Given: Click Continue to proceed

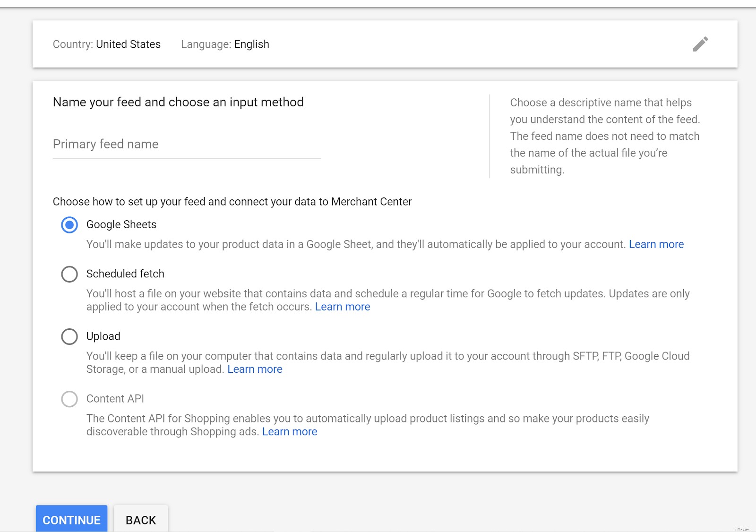Looking at the screenshot, I should (x=71, y=520).
